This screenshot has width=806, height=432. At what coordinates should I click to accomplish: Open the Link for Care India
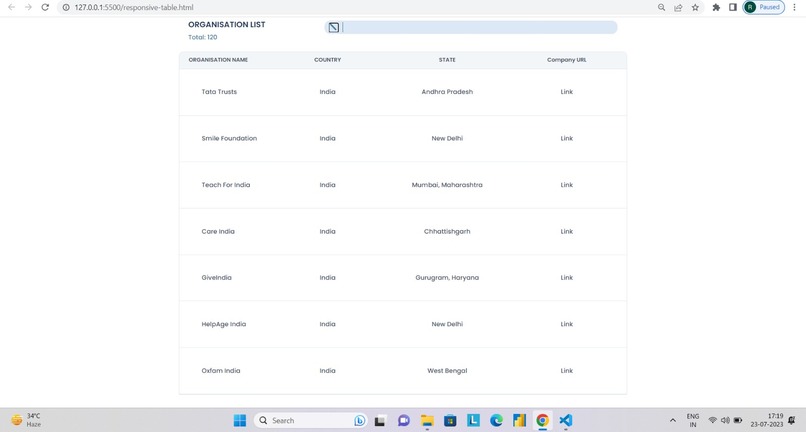click(566, 231)
